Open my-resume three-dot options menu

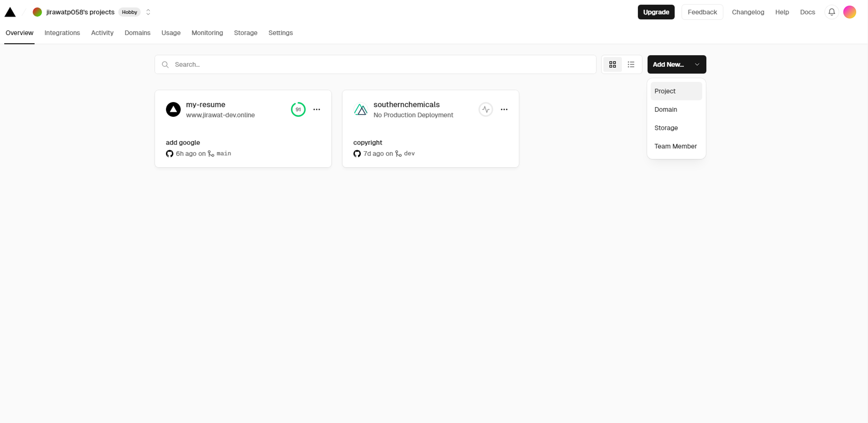click(x=316, y=109)
